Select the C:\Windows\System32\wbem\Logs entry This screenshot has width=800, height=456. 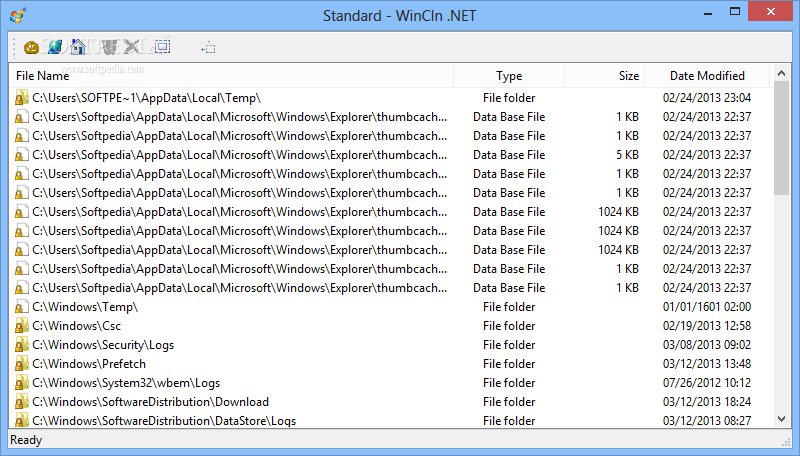point(126,383)
